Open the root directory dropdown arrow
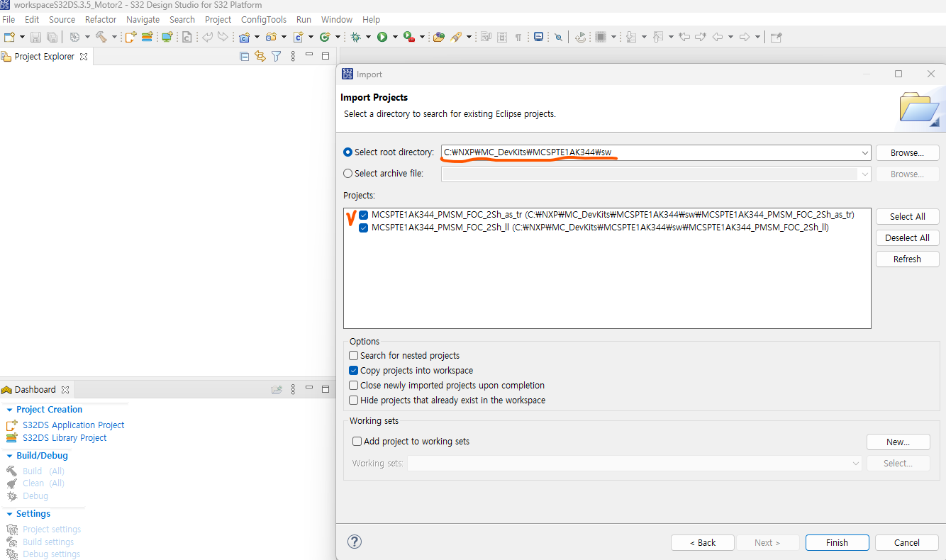This screenshot has width=946, height=560. pos(864,152)
